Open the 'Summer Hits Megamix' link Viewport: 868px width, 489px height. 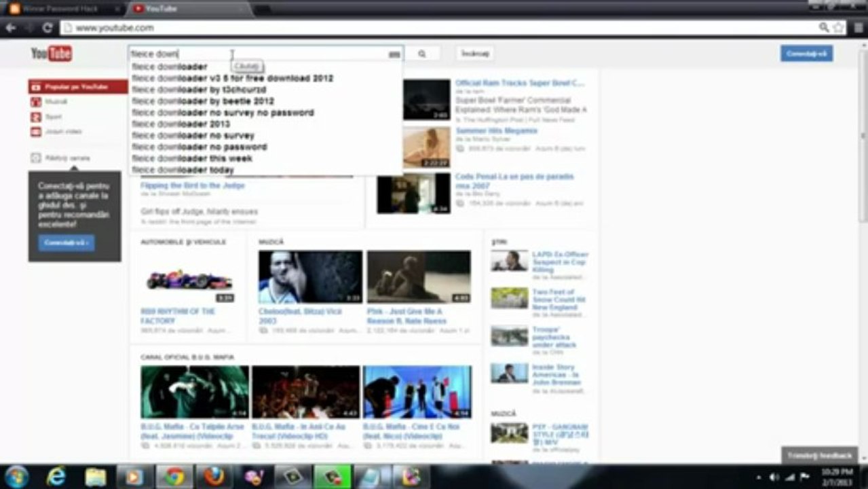pyautogui.click(x=496, y=130)
